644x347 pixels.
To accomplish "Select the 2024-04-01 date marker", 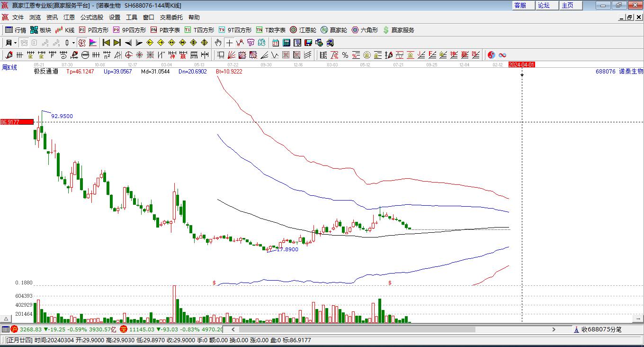I will pyautogui.click(x=522, y=64).
